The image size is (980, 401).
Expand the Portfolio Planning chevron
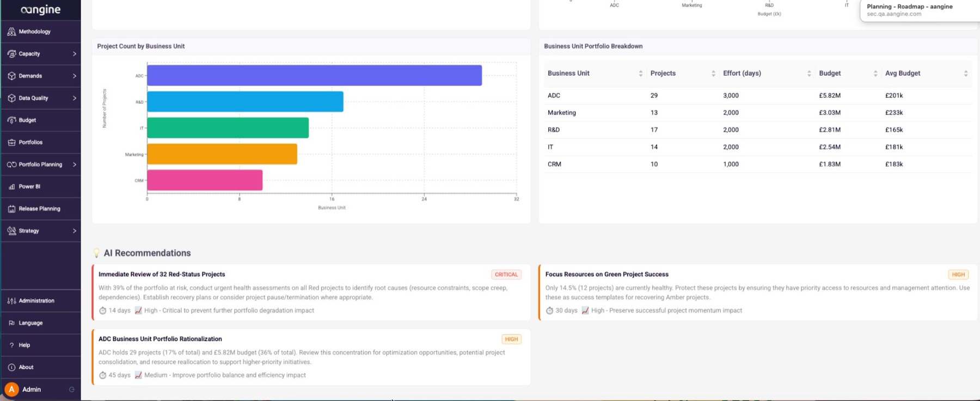click(75, 165)
